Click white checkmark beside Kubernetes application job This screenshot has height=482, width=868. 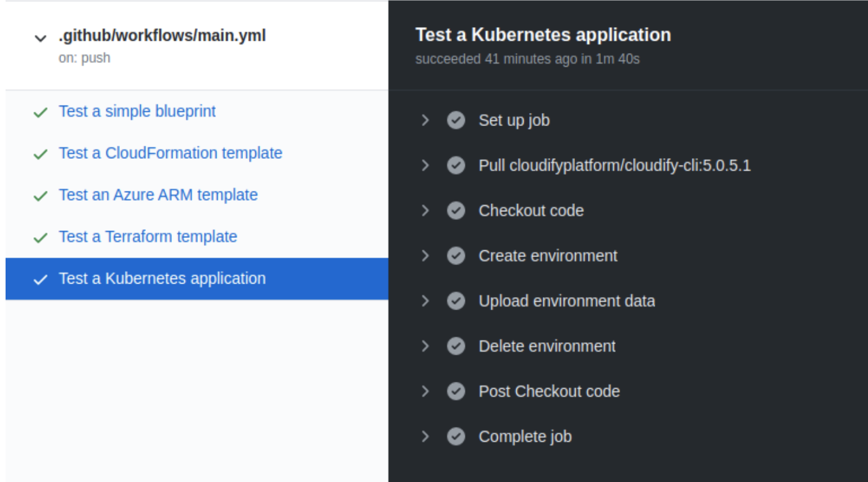tap(40, 279)
